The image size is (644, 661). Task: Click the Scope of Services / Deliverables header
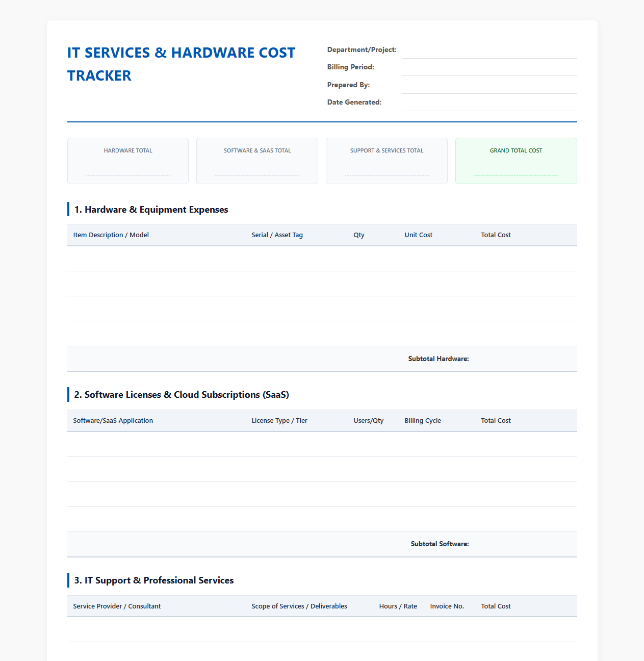coord(299,606)
